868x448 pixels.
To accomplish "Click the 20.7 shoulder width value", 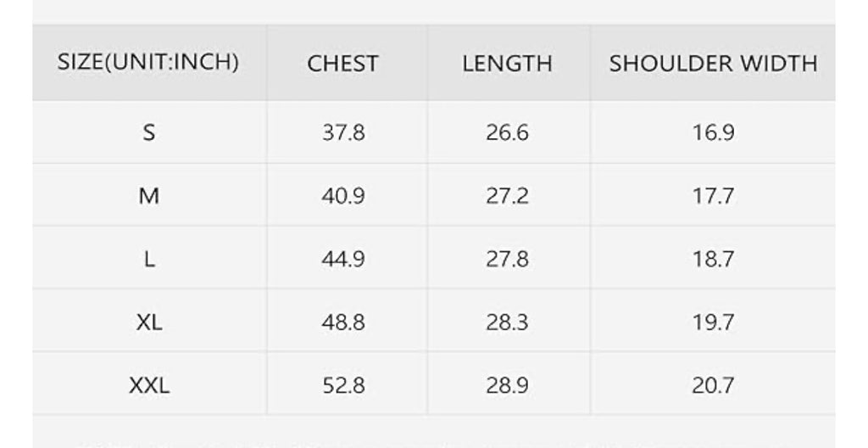I will click(x=713, y=385).
